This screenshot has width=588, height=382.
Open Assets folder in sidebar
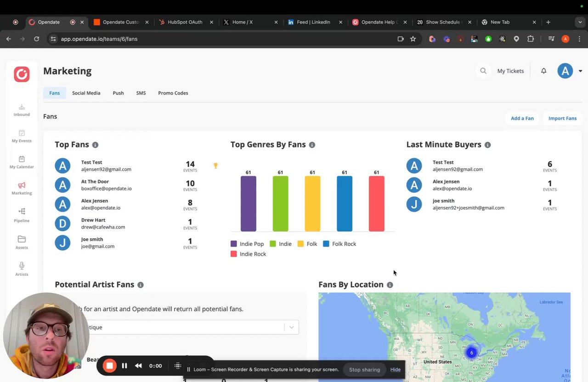(x=22, y=242)
